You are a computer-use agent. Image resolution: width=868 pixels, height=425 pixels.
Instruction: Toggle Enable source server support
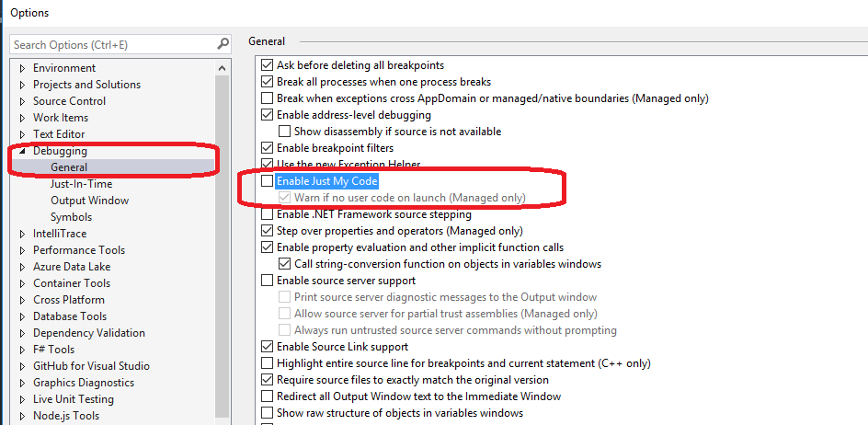(x=268, y=281)
